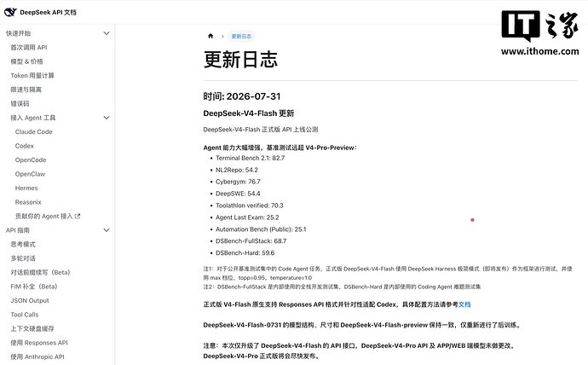The width and height of the screenshot is (588, 365).
Task: Open OpenClaw integration page
Action: pyautogui.click(x=30, y=174)
